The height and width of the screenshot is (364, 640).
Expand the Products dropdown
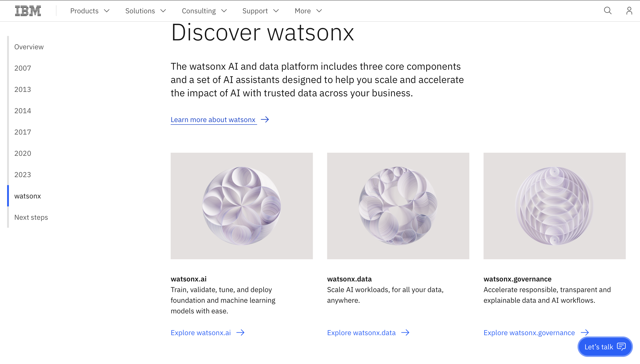(x=107, y=11)
